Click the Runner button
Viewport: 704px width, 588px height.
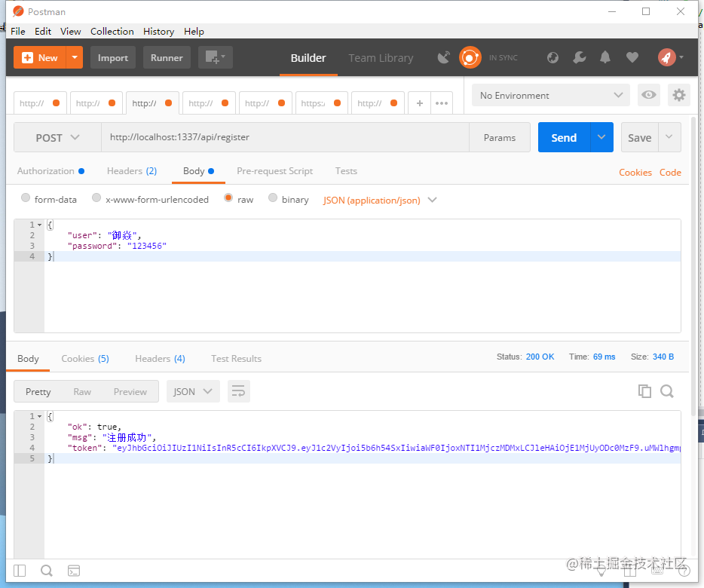[x=167, y=57]
